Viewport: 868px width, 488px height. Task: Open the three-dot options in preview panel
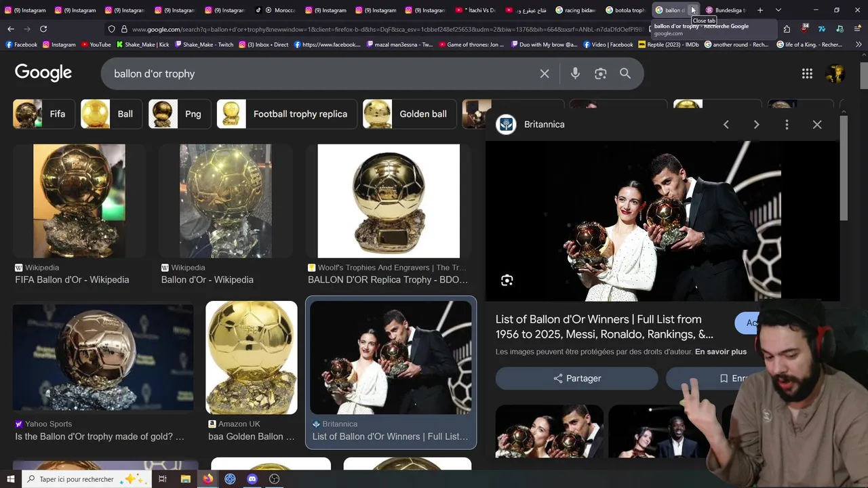pos(787,125)
